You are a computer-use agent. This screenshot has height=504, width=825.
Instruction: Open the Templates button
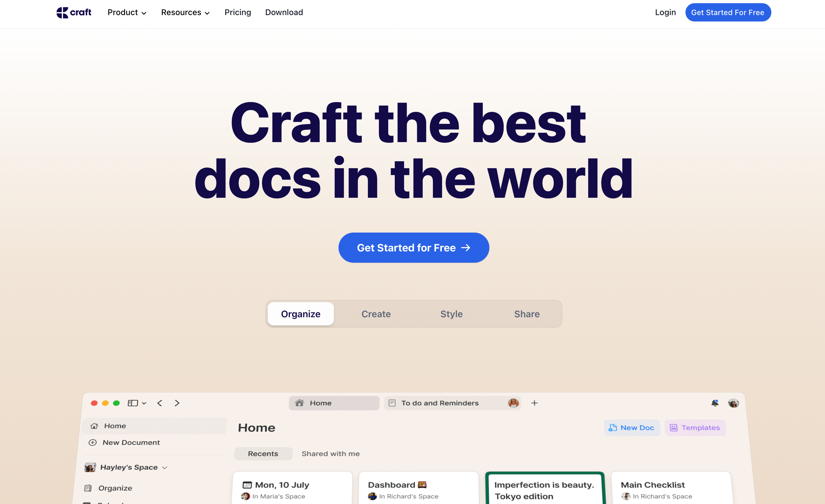695,427
